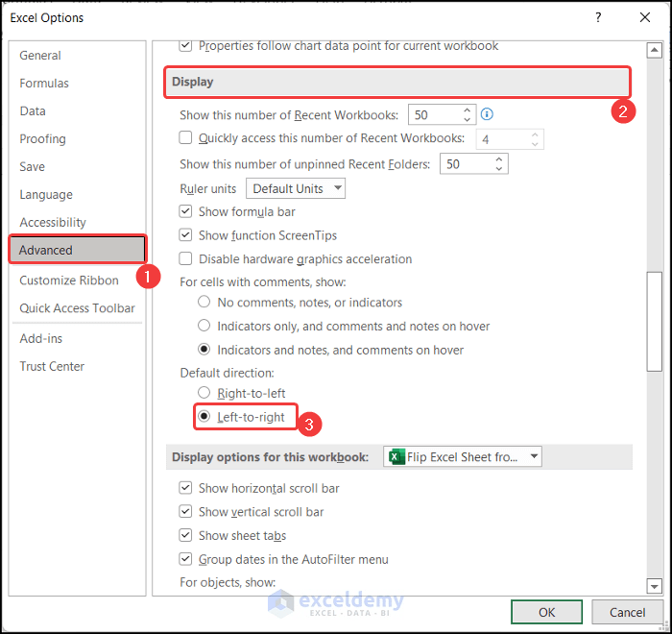Viewport: 672px width, 634px height.
Task: Open Quick Access Toolbar category
Action: (x=77, y=308)
